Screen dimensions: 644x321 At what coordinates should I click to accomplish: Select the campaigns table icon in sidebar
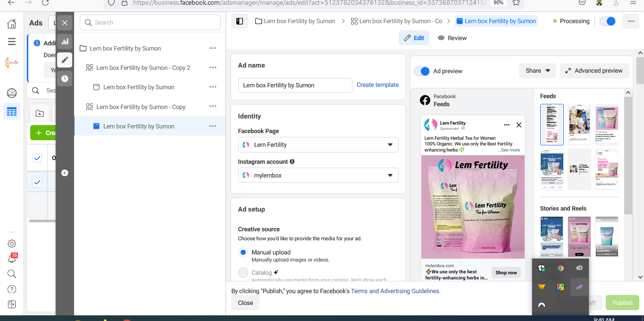tap(12, 111)
